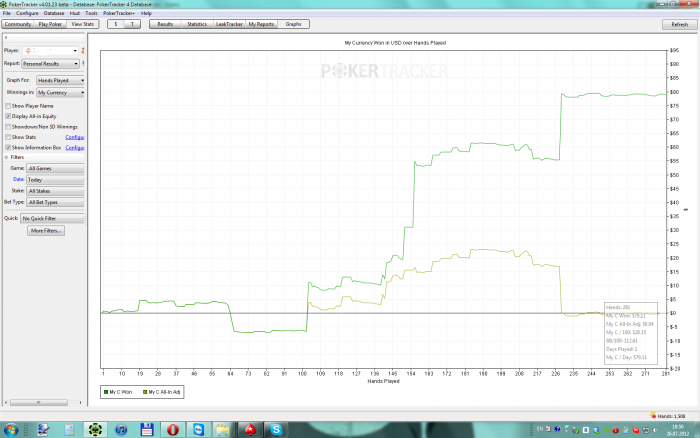Viewport: 700px width, 438px height.
Task: Click the blue Date filter label link
Action: [x=18, y=179]
